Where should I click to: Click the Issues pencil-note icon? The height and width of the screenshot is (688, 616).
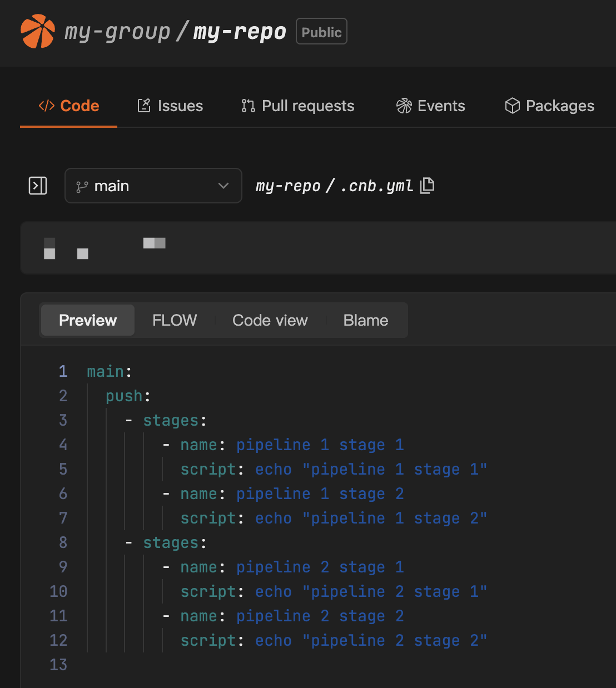click(x=144, y=106)
